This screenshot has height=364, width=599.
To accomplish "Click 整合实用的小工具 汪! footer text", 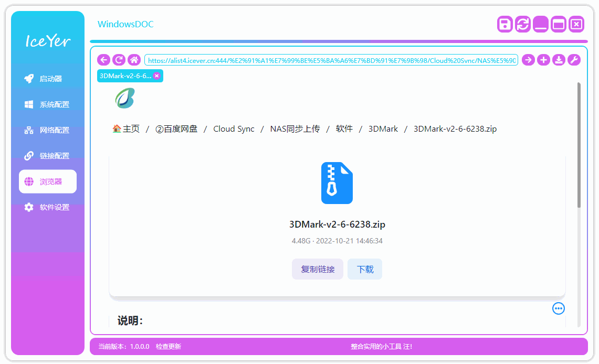I will 381,347.
